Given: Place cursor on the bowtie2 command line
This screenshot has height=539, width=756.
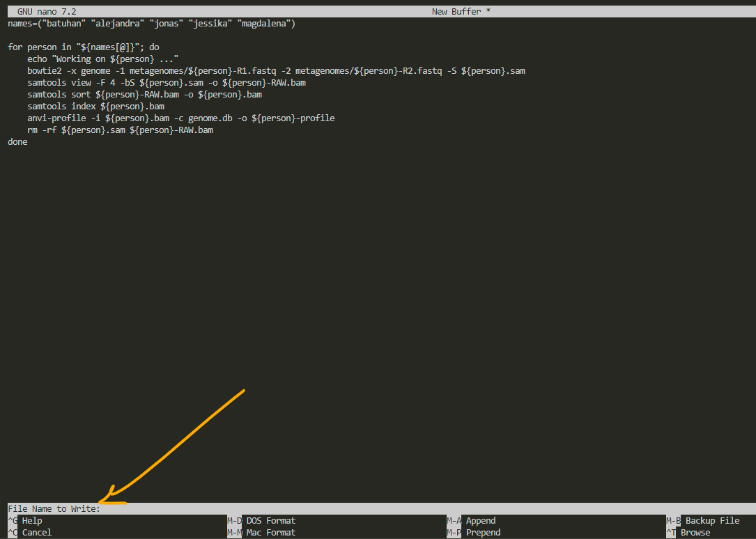Looking at the screenshot, I should click(x=279, y=71).
